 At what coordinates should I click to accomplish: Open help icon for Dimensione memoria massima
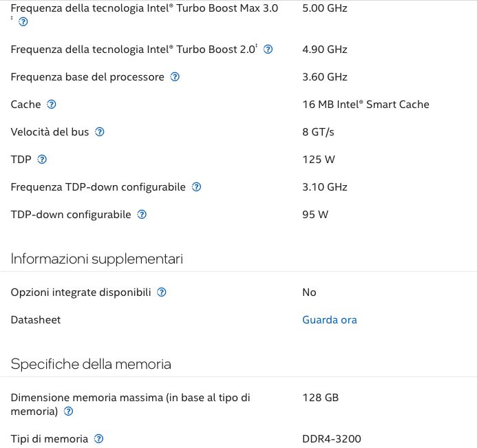(68, 412)
